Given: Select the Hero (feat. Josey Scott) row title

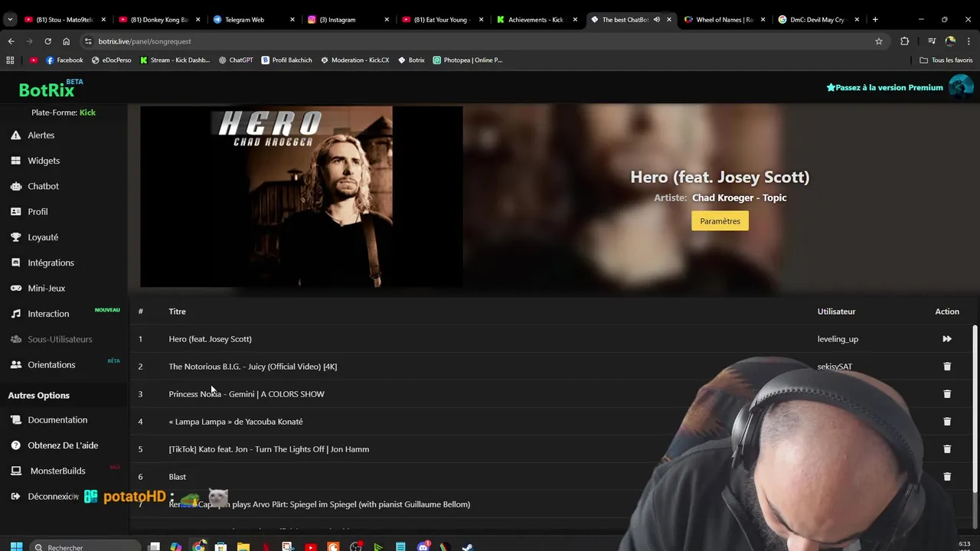Looking at the screenshot, I should (x=210, y=339).
